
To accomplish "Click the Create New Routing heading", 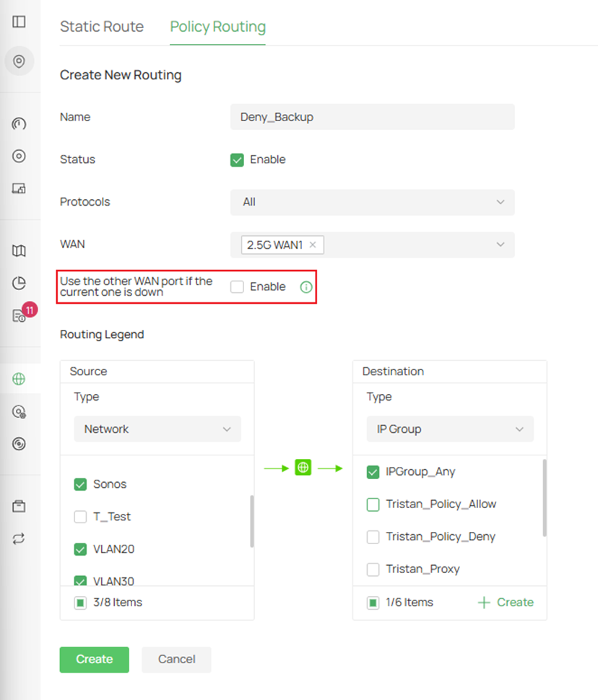I will tap(121, 75).
